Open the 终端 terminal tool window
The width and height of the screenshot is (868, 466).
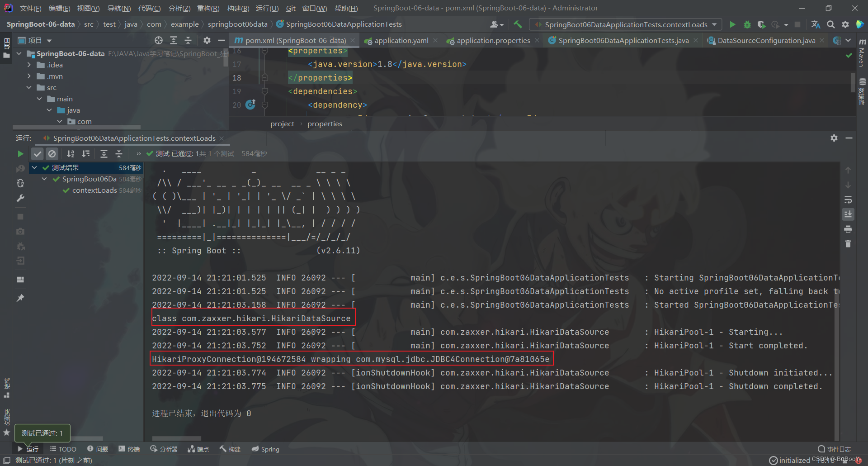click(129, 449)
